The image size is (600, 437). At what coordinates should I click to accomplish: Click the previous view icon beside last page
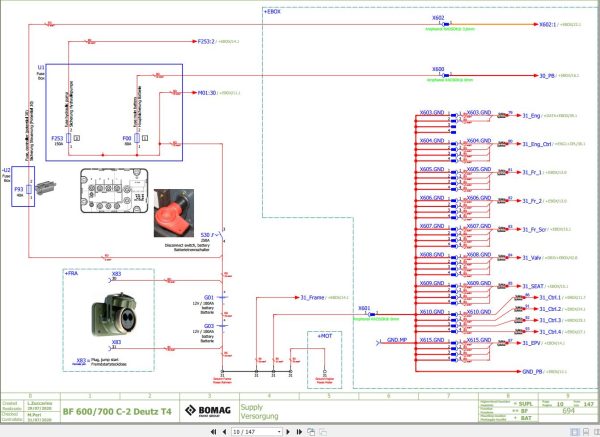[311, 432]
